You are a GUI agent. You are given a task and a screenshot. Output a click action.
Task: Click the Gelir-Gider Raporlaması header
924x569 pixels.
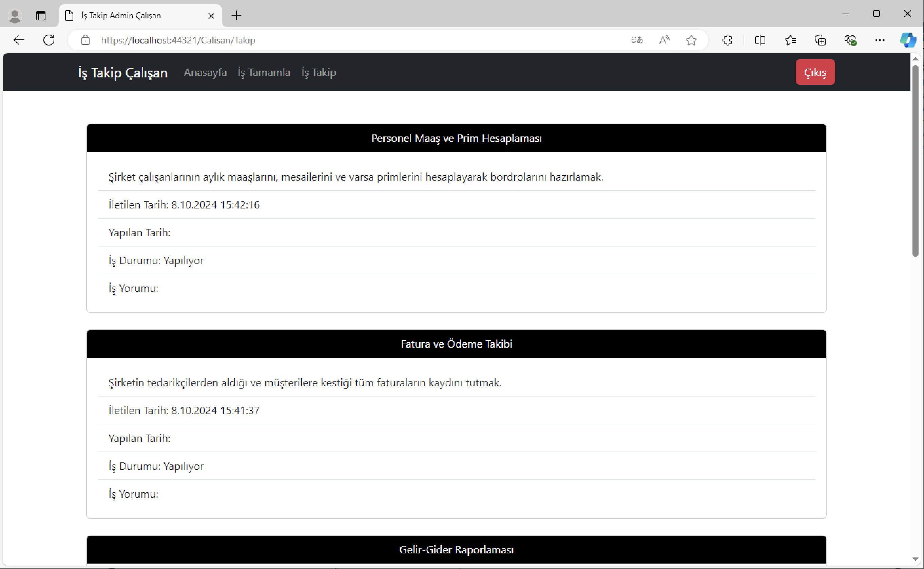(x=456, y=550)
